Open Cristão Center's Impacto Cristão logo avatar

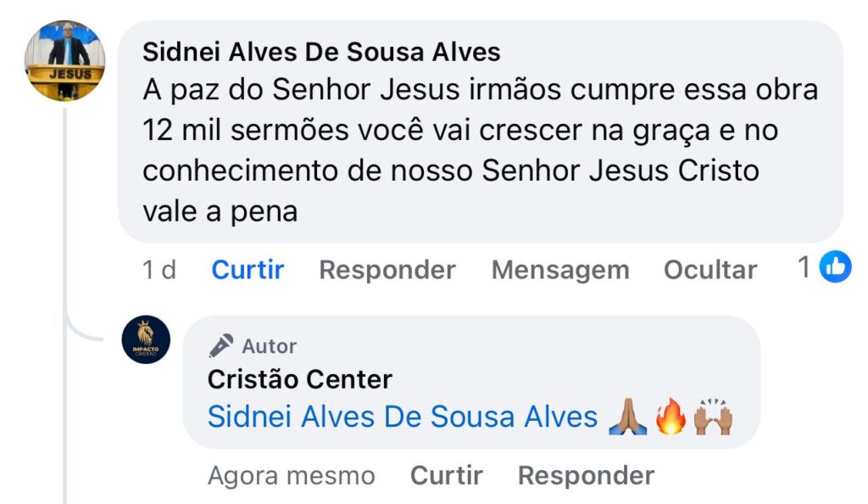point(146,339)
